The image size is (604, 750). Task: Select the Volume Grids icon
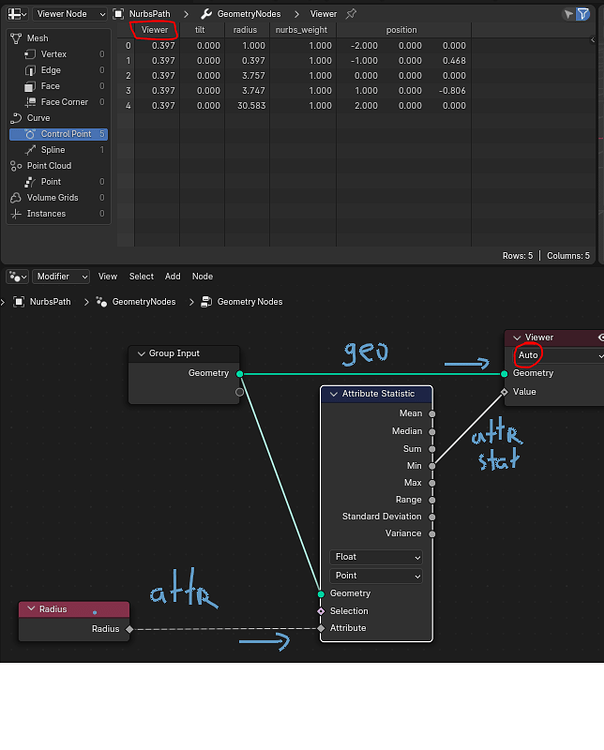16,198
